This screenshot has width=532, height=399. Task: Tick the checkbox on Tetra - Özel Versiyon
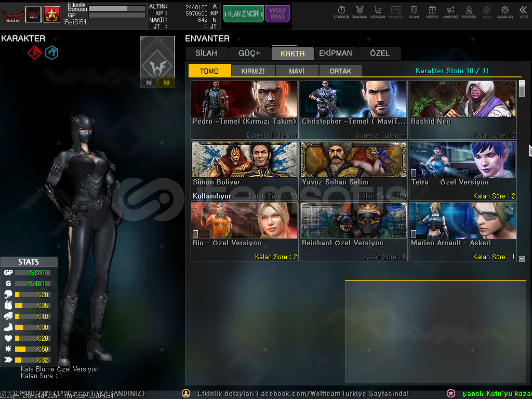click(414, 173)
